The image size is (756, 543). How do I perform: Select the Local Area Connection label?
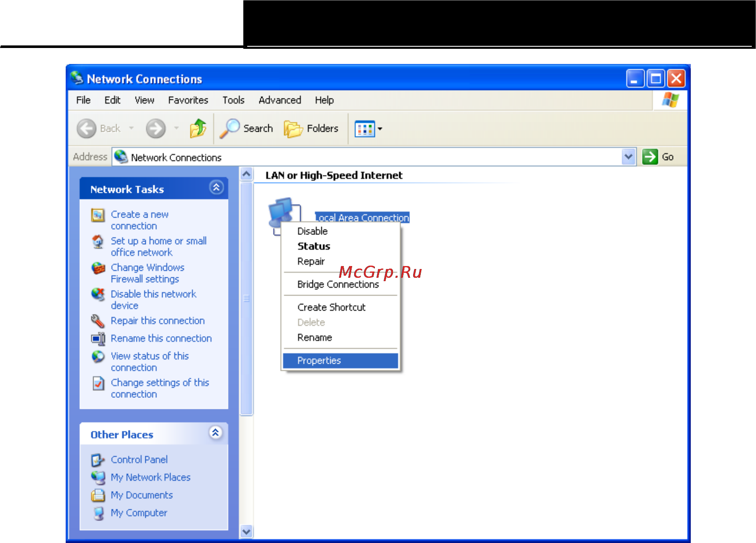[362, 217]
